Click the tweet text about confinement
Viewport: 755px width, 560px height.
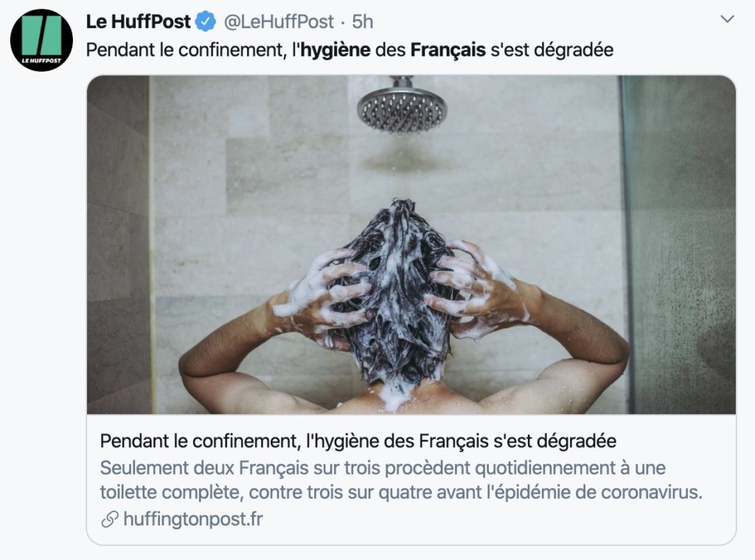(x=349, y=50)
